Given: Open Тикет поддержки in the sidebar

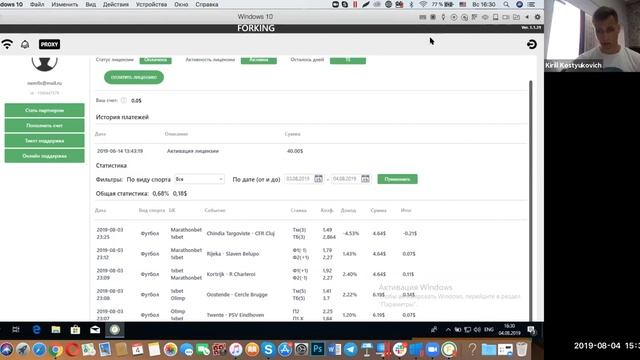Looking at the screenshot, I should (x=44, y=140).
